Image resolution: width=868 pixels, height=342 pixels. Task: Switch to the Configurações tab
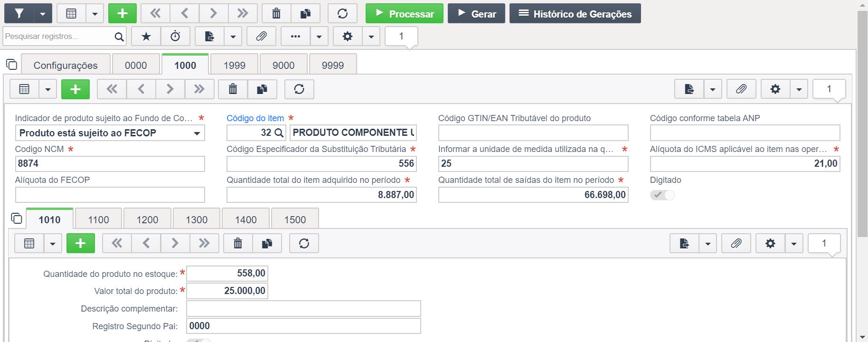(x=66, y=65)
